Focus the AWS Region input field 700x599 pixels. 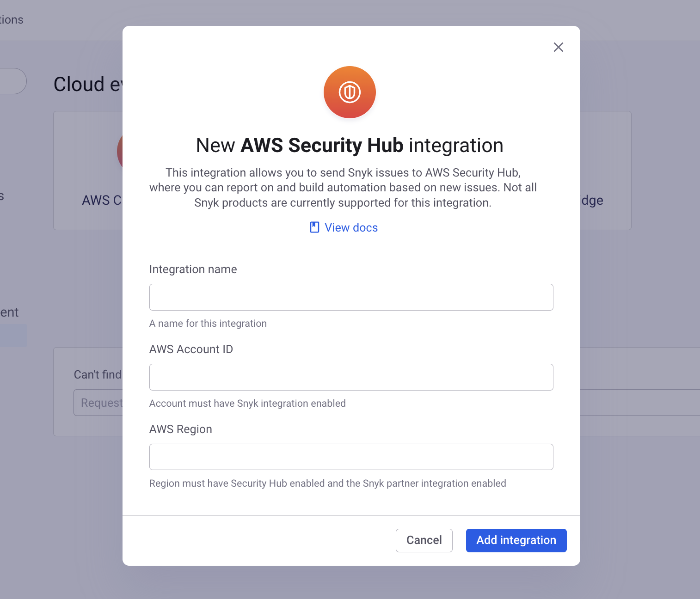pos(350,457)
